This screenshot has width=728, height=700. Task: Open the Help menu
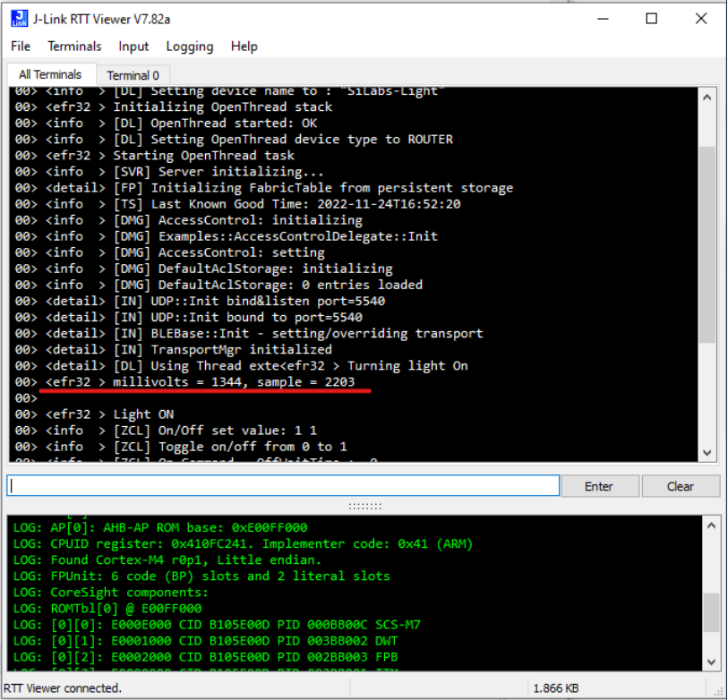pos(244,47)
